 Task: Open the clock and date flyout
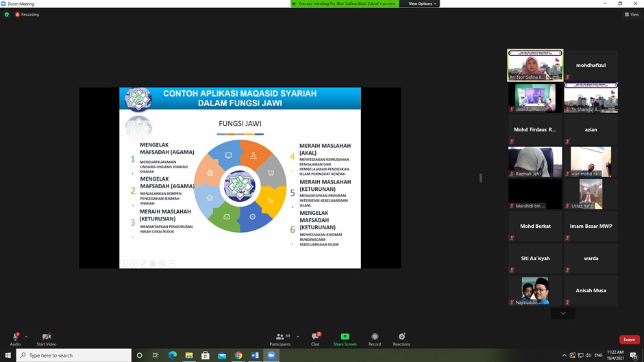pos(615,355)
